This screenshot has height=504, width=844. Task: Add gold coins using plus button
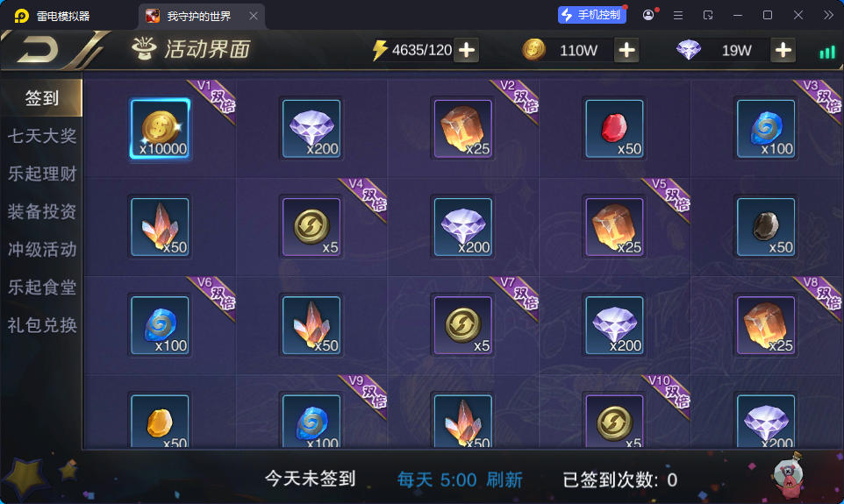[626, 51]
